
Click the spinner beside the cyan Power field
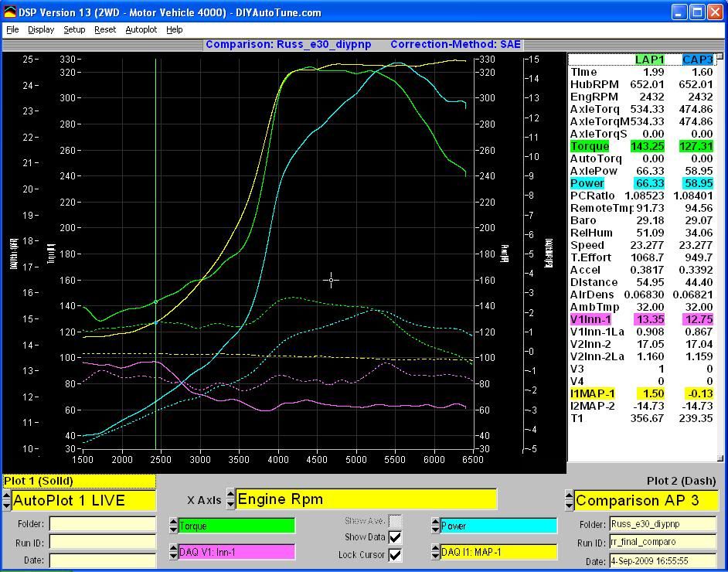[x=435, y=526]
